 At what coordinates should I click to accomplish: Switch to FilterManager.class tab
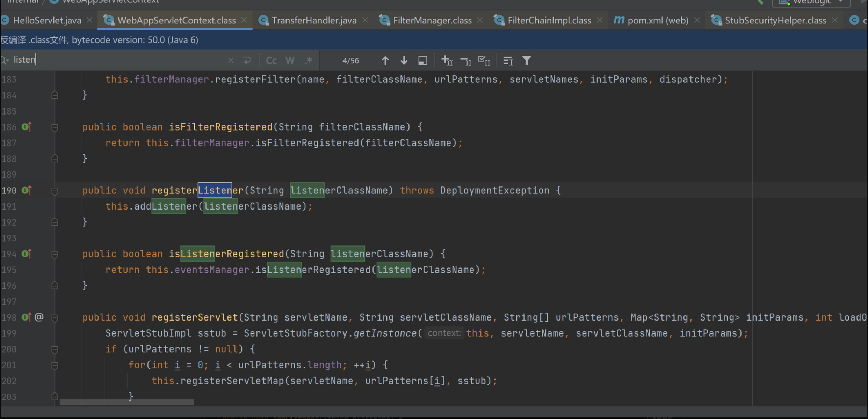(432, 20)
